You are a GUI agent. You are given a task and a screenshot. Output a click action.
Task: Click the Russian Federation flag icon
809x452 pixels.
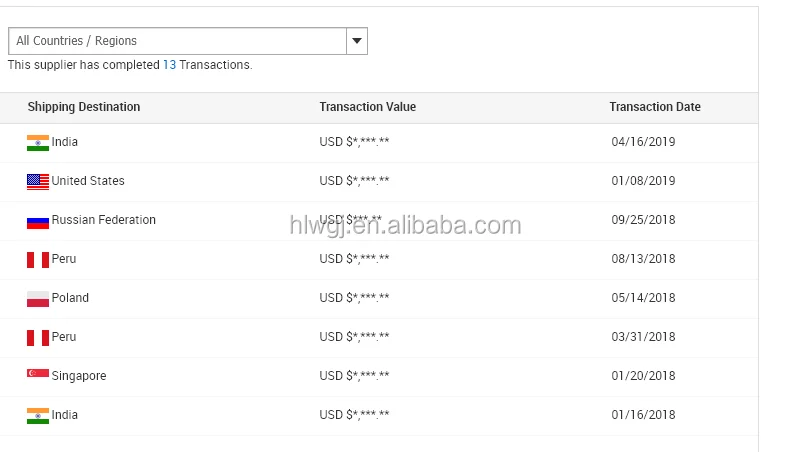pyautogui.click(x=38, y=222)
